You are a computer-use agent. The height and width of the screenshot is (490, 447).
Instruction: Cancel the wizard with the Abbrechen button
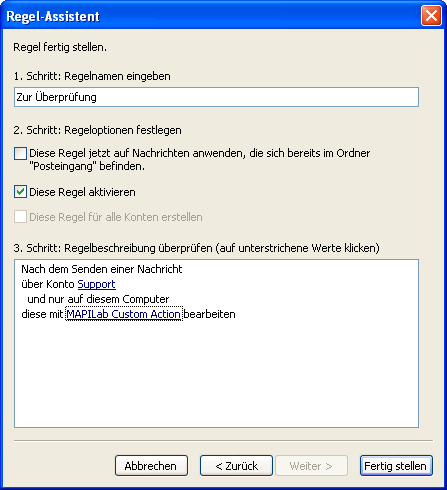[x=151, y=466]
